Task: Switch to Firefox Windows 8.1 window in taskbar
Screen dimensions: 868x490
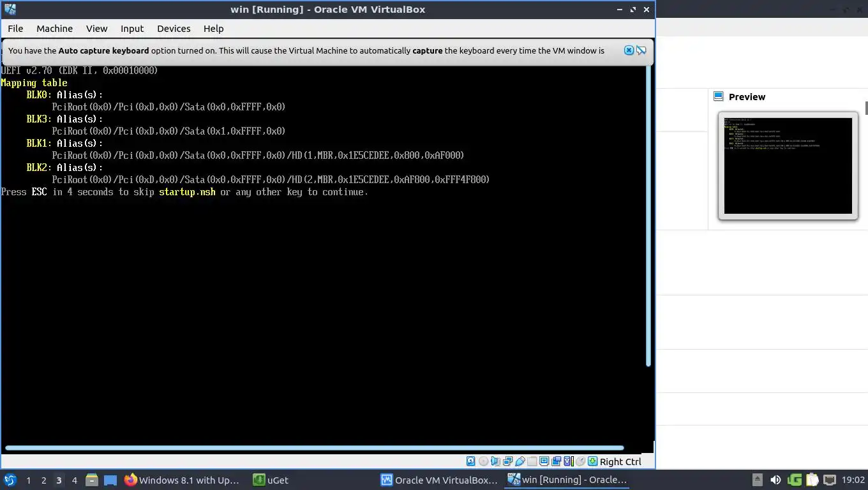Action: click(183, 480)
